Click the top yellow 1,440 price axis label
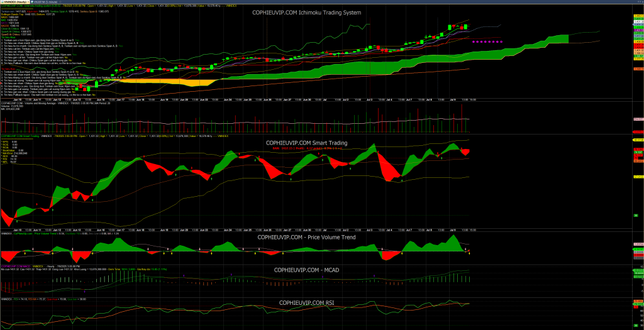 [639, 16]
